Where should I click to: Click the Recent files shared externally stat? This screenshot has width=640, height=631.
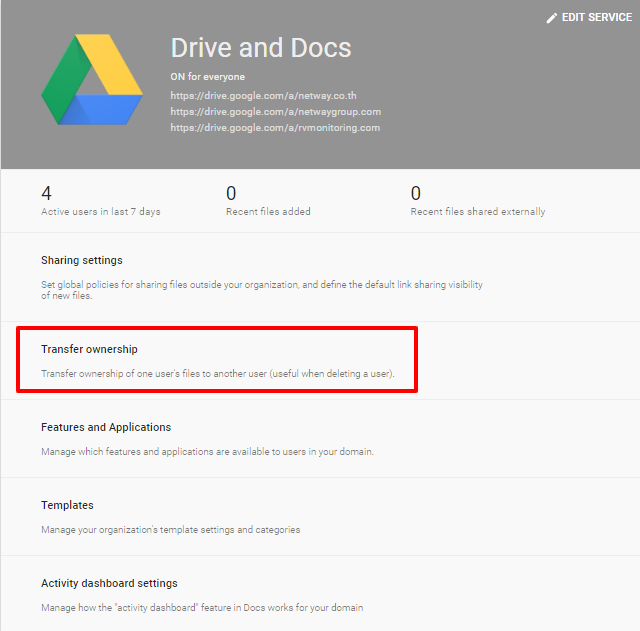(x=477, y=211)
